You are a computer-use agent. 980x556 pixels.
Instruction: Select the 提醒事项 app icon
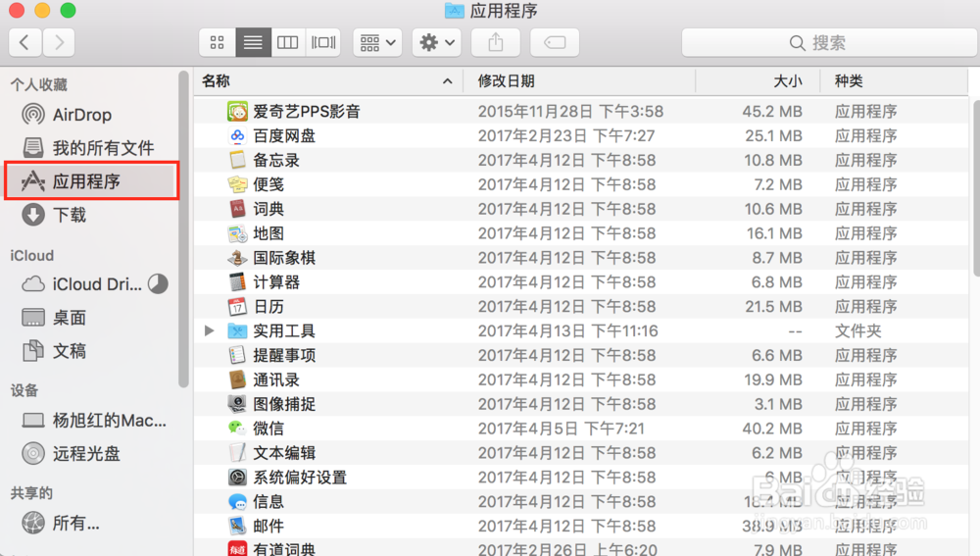pyautogui.click(x=237, y=355)
